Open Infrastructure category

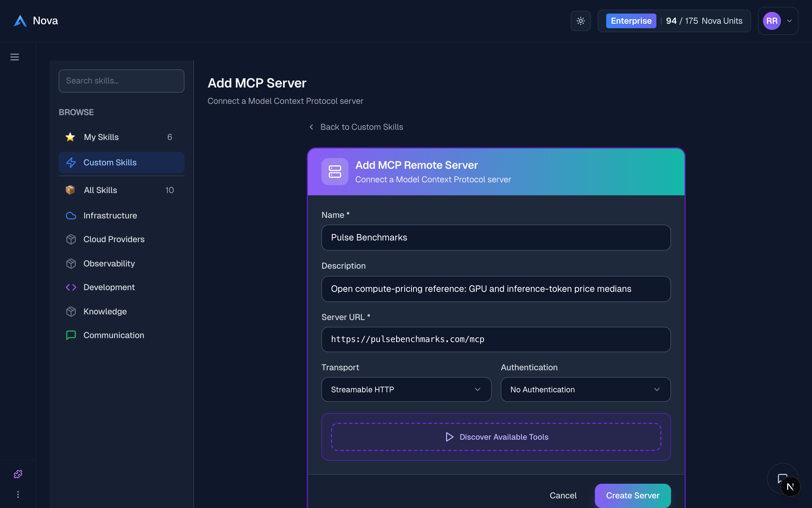(x=121, y=216)
